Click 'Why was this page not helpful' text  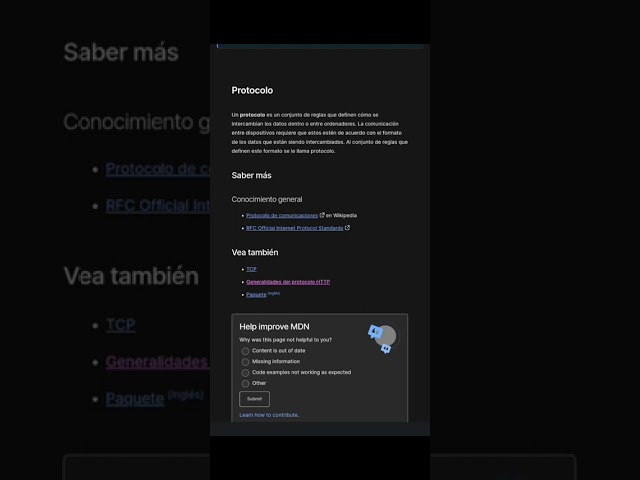(x=285, y=340)
